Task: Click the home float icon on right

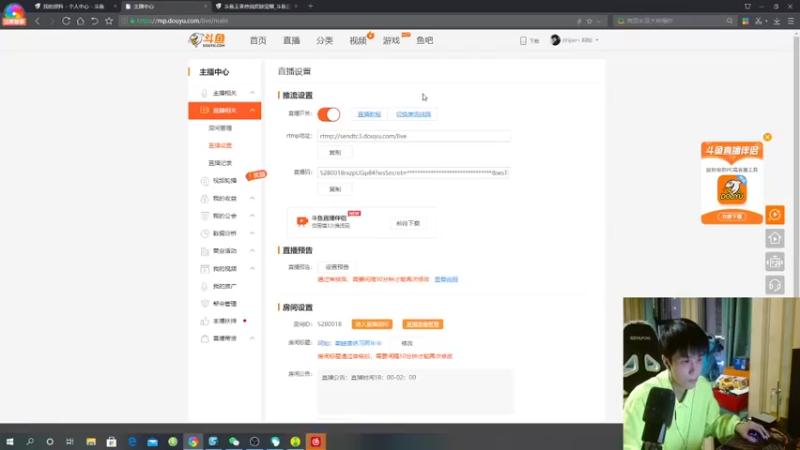Action: tap(774, 238)
